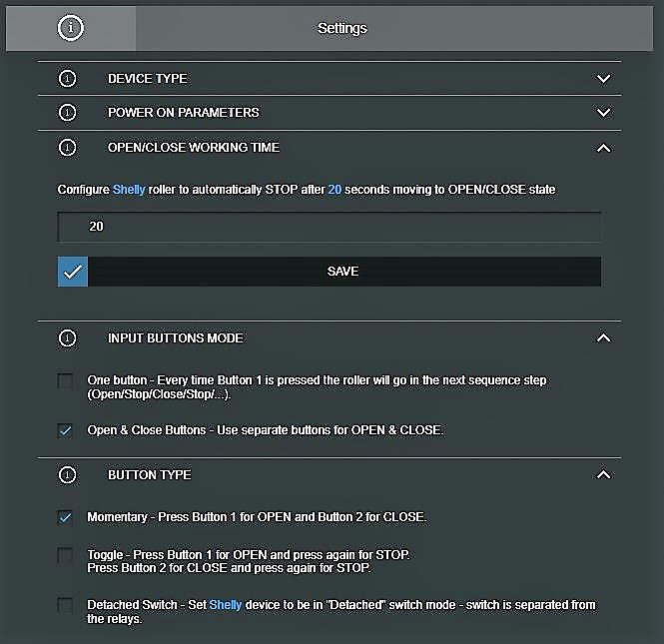The height and width of the screenshot is (644, 664).
Task: Click the info icon in the top tab
Action: pos(71,28)
